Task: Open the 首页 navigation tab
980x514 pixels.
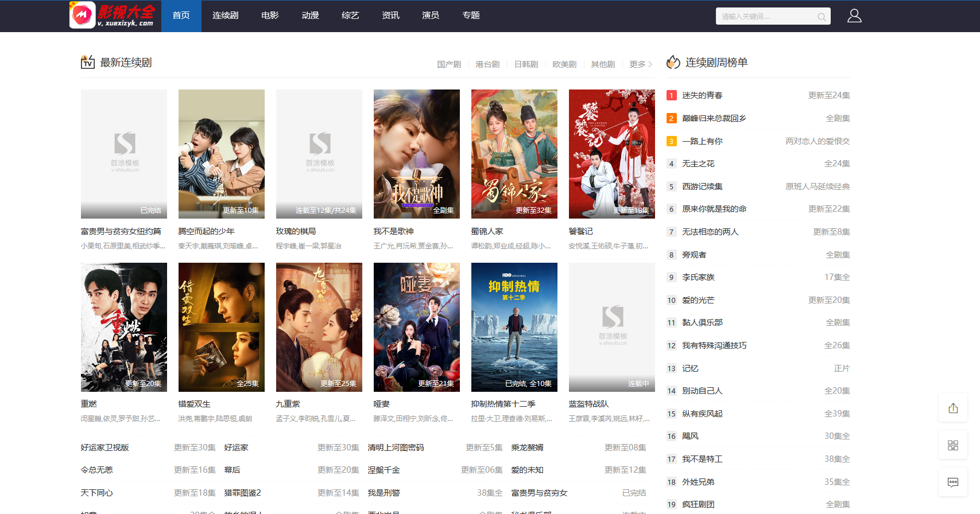Action: click(181, 16)
